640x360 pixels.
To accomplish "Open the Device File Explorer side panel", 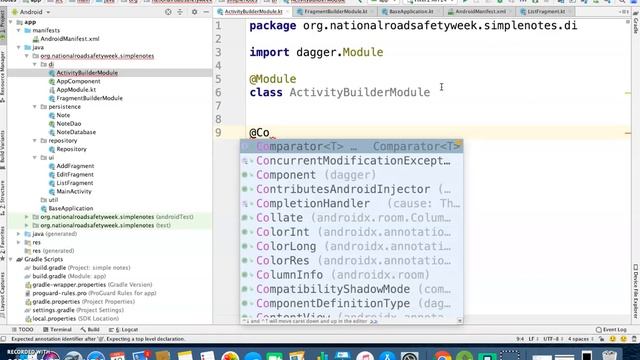I will [636, 291].
